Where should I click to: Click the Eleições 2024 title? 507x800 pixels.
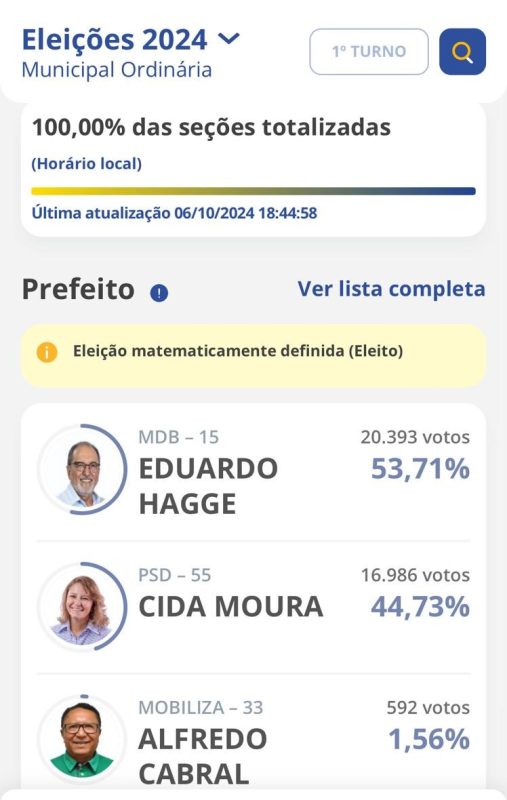tap(115, 39)
